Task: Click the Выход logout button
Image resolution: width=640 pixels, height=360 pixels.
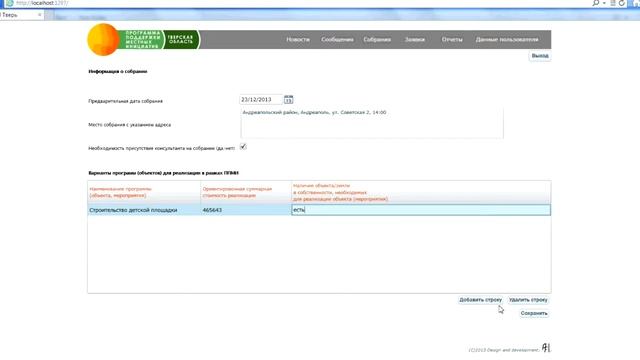Action: [540, 56]
